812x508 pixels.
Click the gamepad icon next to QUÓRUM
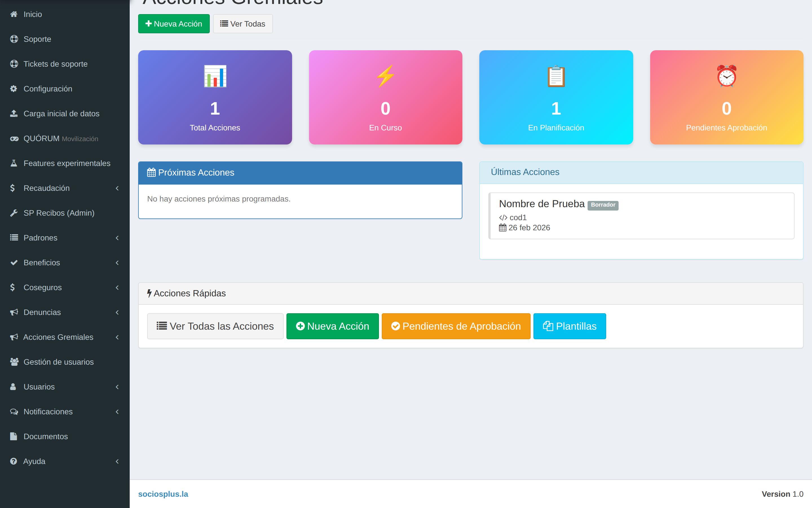pyautogui.click(x=14, y=138)
